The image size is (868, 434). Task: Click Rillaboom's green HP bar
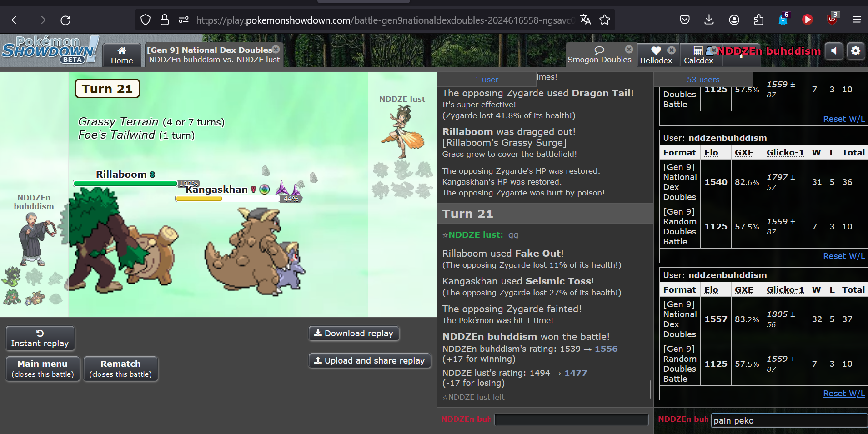[x=125, y=184]
